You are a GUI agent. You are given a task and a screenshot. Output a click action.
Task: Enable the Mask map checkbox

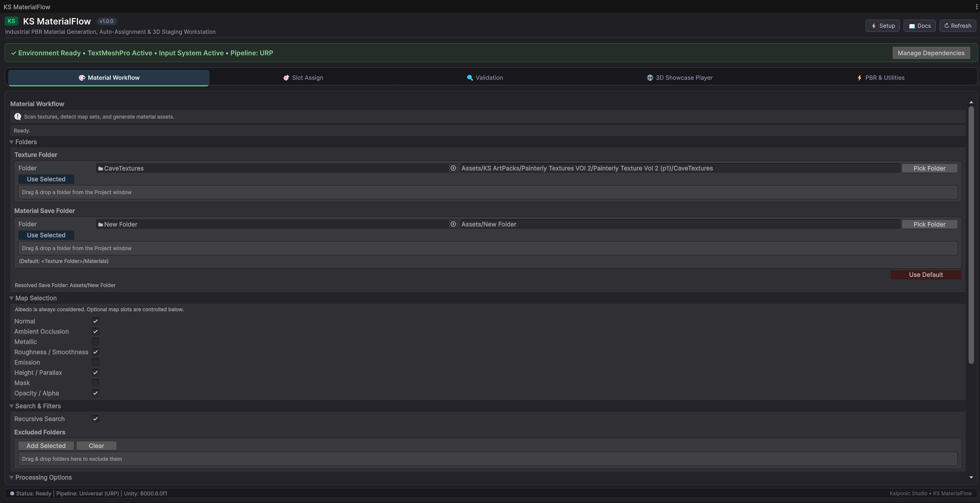95,383
